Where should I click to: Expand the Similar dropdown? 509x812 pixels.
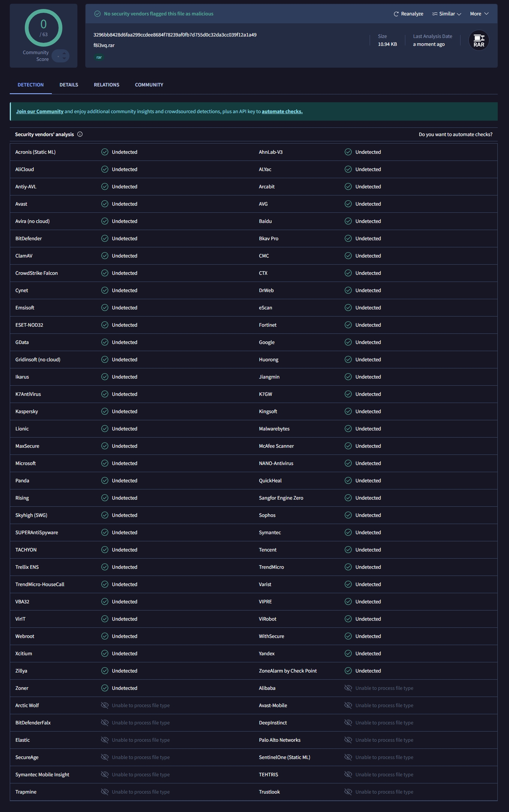447,14
